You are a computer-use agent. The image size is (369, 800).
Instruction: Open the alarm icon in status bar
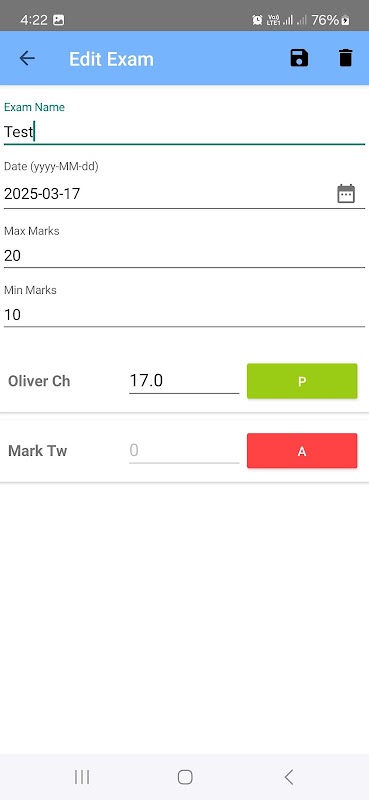coord(257,20)
